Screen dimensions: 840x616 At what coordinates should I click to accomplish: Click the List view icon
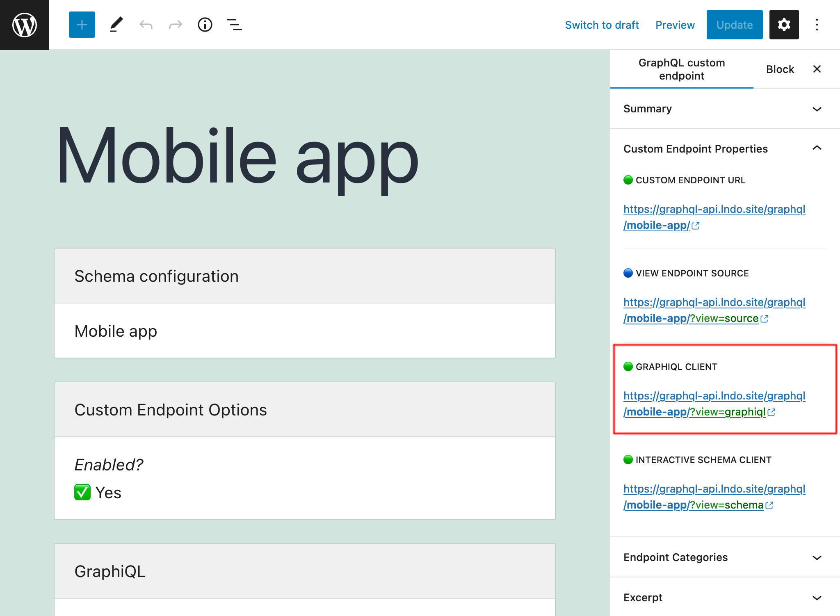(x=234, y=25)
